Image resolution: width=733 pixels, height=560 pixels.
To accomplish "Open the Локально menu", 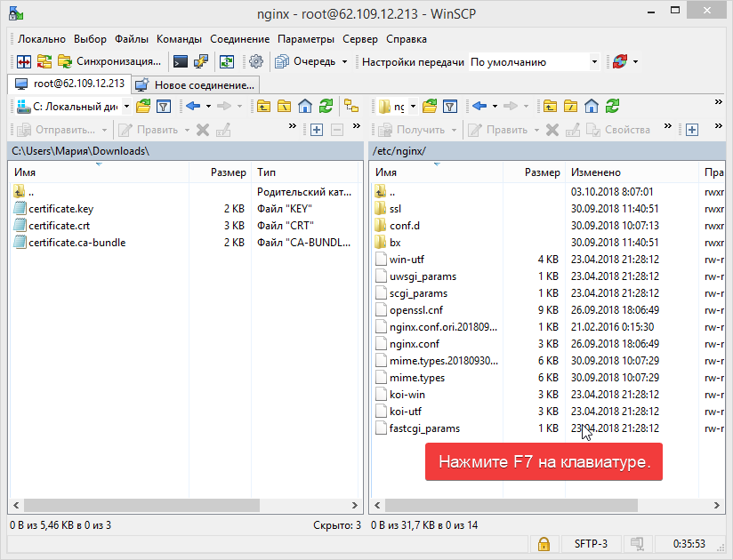I will (x=42, y=39).
